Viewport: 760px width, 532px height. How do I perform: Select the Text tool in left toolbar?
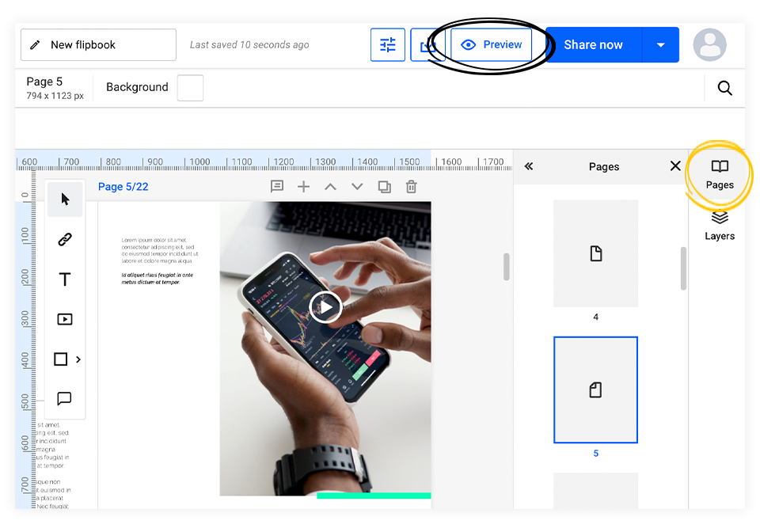[x=64, y=279]
